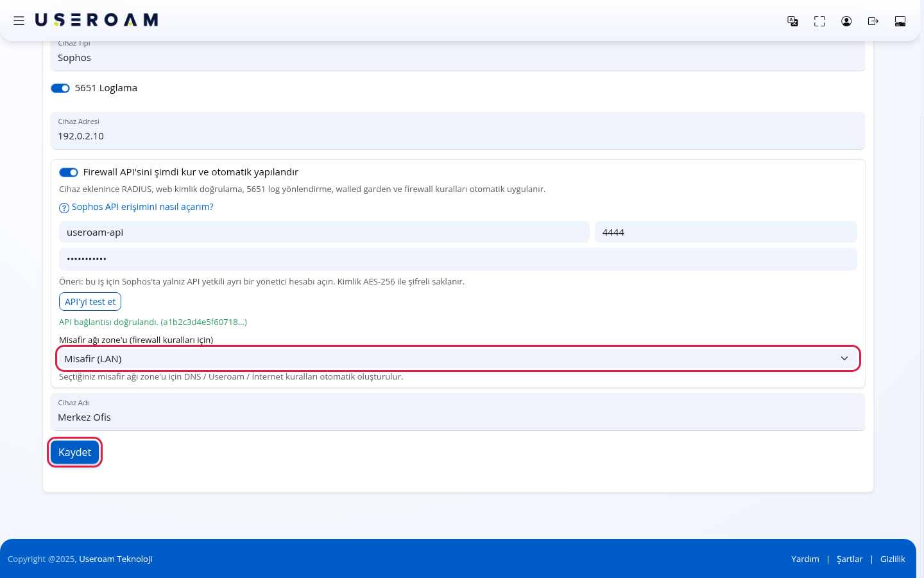Open the panel layout icon
This screenshot has width=924, height=578.
tap(900, 21)
